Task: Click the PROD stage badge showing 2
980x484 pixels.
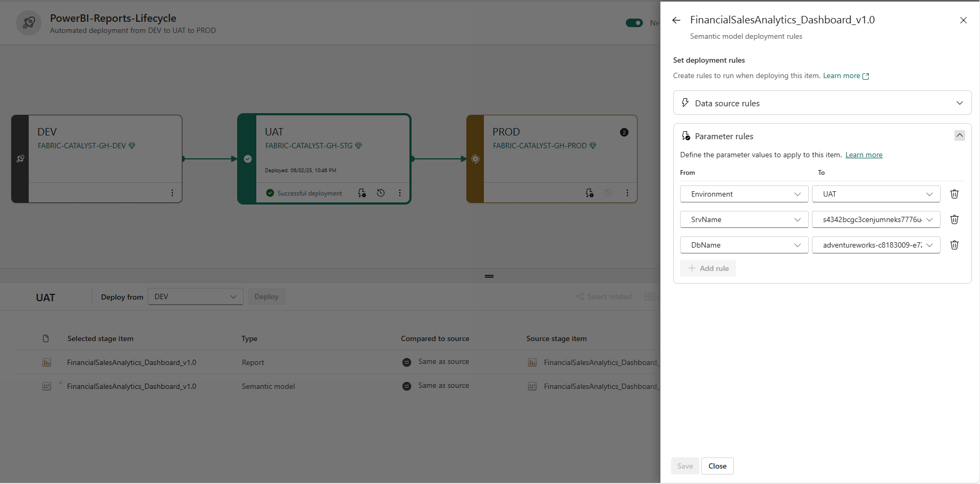Action: 624,132
